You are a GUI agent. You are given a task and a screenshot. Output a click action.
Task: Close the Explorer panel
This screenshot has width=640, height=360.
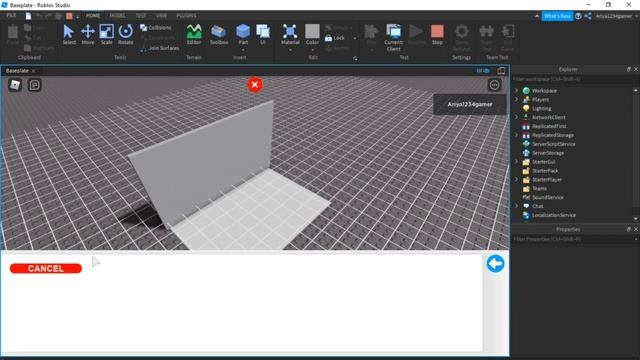pyautogui.click(x=636, y=69)
